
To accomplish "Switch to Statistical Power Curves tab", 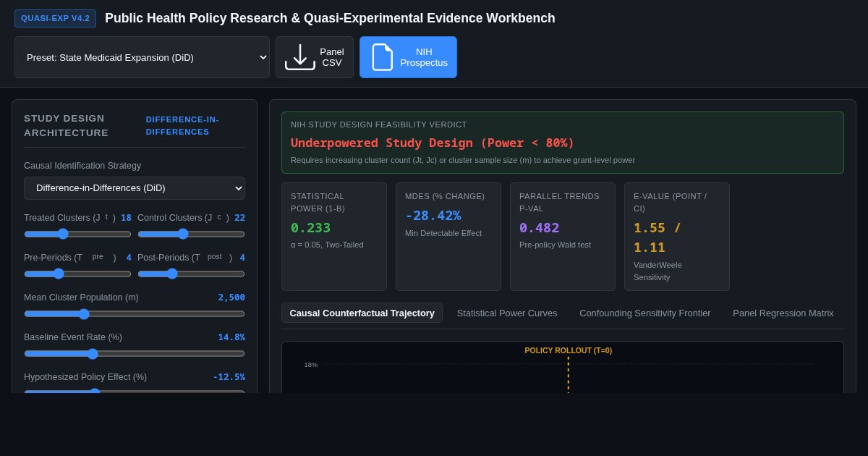I will (x=507, y=313).
